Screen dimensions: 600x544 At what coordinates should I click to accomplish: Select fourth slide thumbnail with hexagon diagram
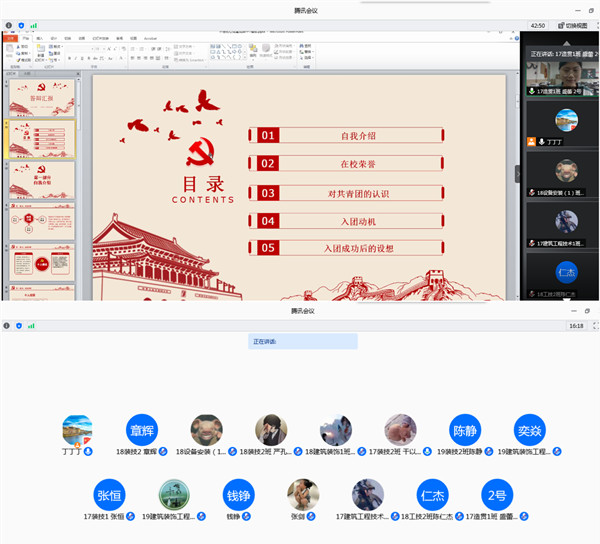(42, 222)
